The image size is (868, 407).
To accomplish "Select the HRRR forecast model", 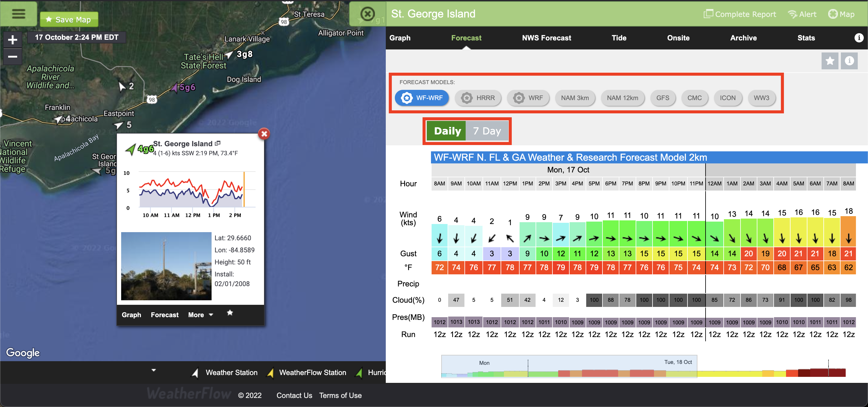I will coord(478,98).
